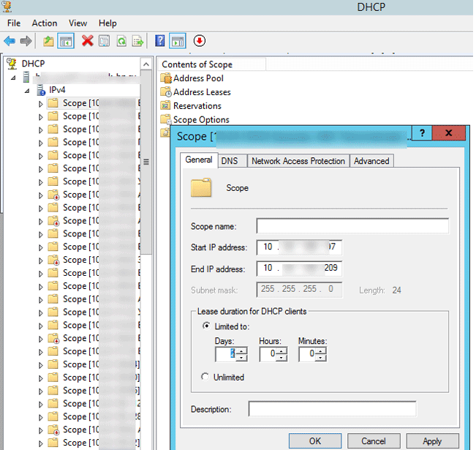
Task: Click the Minutes value field
Action: (x=307, y=354)
